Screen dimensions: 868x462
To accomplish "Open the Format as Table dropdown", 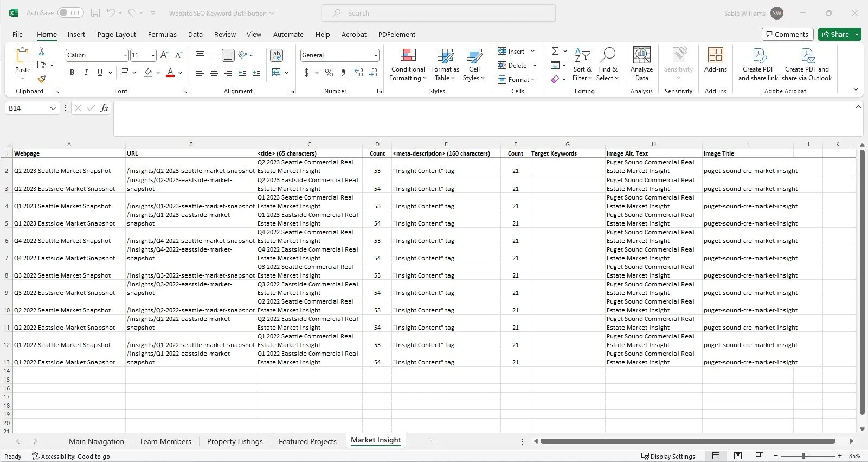I will pos(445,64).
